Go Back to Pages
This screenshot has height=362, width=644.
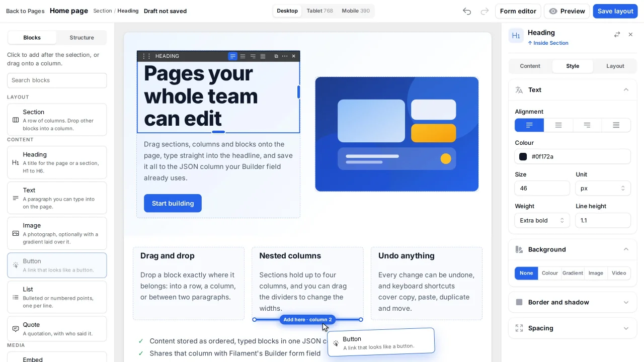25,11
